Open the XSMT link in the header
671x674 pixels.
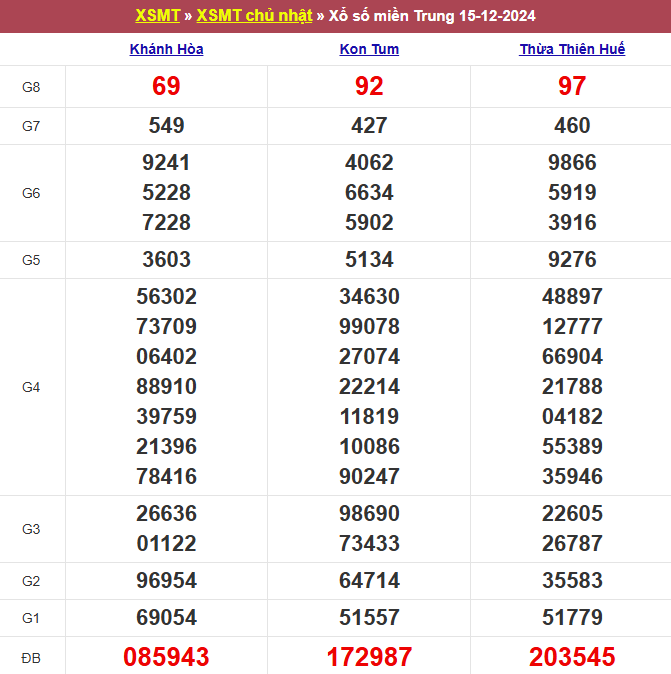pyautogui.click(x=157, y=16)
